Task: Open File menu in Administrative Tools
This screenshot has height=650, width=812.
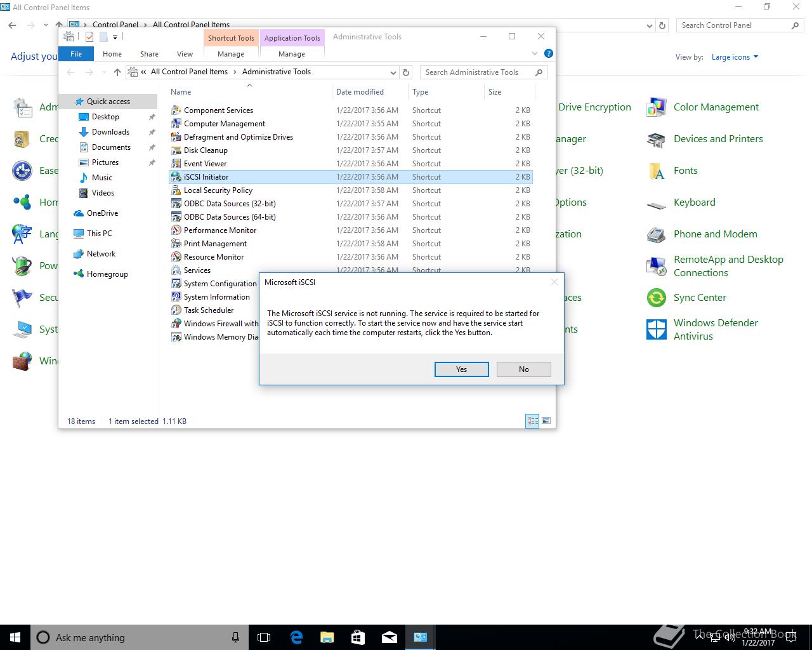Action: point(76,54)
